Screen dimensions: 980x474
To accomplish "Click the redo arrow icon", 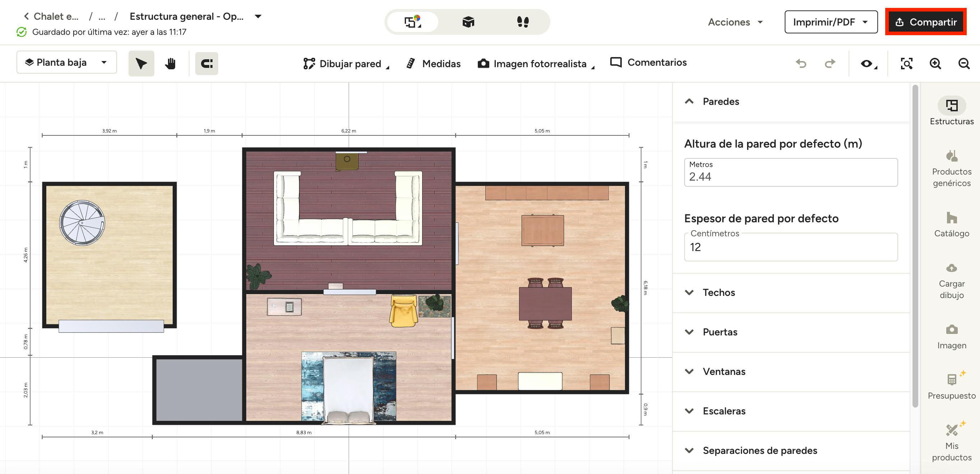I will click(x=830, y=64).
